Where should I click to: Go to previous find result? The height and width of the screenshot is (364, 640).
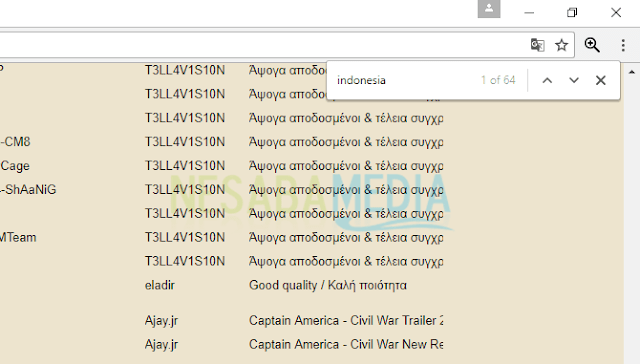[547, 80]
